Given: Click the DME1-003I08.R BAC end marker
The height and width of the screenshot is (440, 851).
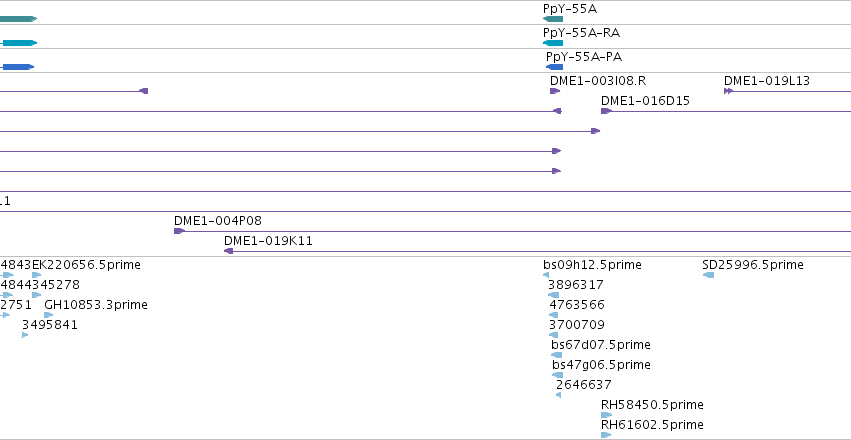Looking at the screenshot, I should click(x=555, y=91).
